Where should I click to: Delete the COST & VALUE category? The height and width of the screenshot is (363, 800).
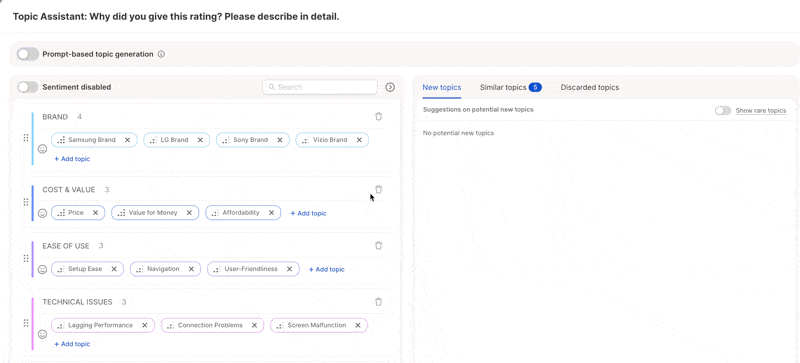pos(379,189)
